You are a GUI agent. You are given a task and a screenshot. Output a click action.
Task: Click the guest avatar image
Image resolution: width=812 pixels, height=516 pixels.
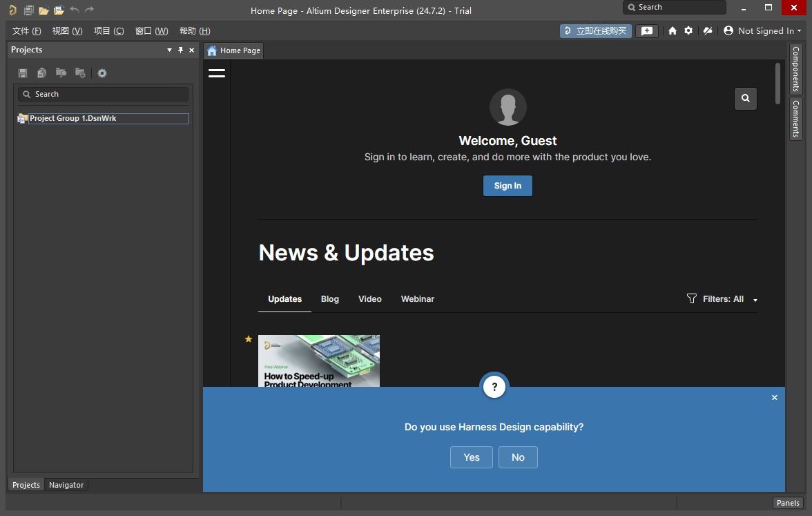click(x=508, y=107)
